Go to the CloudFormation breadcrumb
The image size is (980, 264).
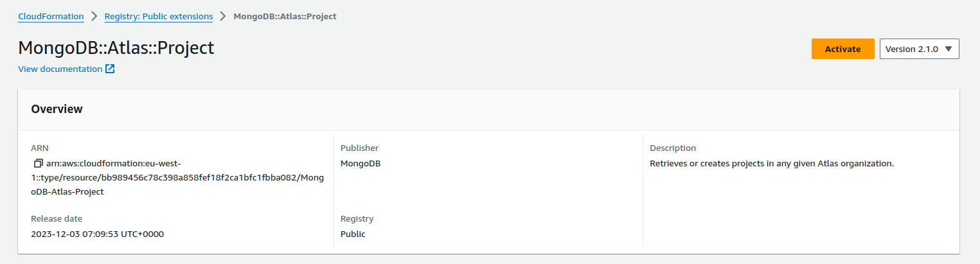[x=51, y=16]
